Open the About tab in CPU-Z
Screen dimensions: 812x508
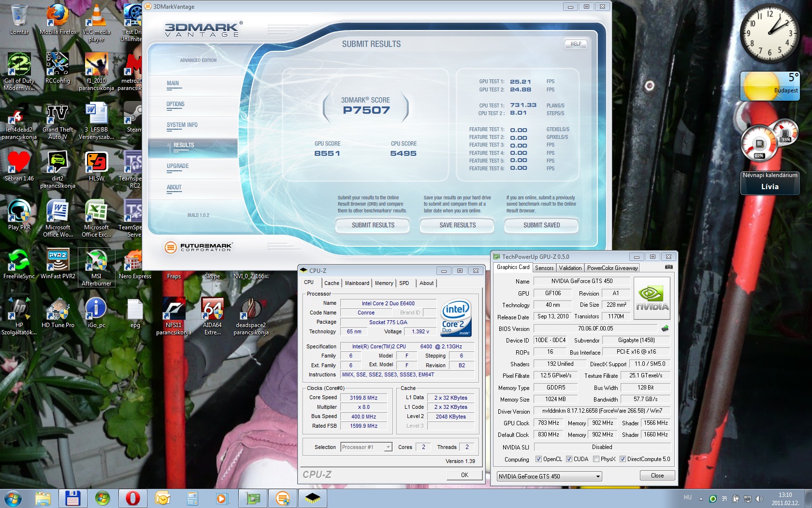(426, 283)
